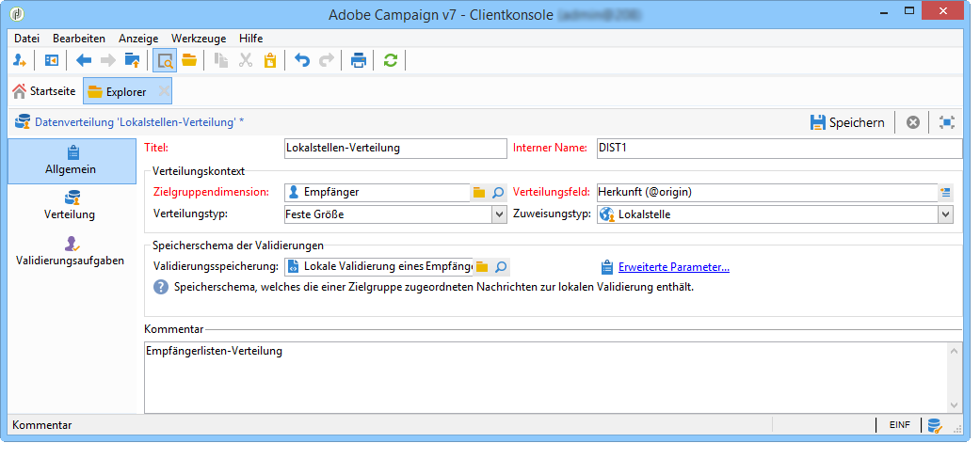980x459 pixels.
Task: Click the Copy toolbar icon
Action: (221, 60)
